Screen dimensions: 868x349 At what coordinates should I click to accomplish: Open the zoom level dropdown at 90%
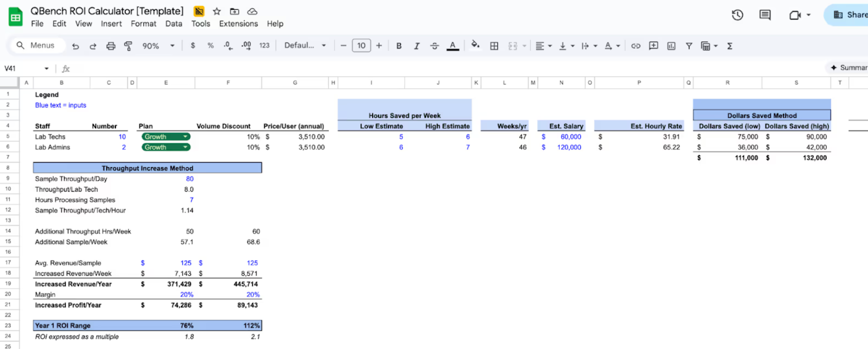[158, 46]
